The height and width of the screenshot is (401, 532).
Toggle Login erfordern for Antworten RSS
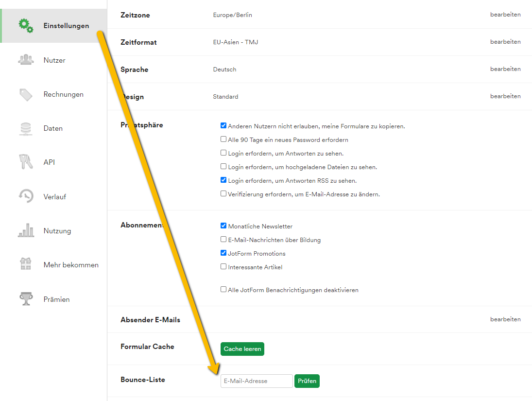click(x=223, y=180)
